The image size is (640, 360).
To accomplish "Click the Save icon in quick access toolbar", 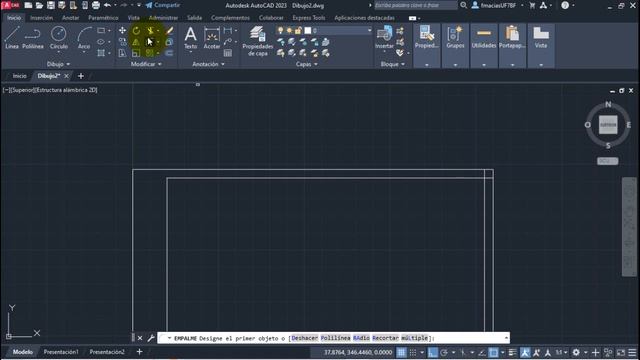I will pos(51,5).
